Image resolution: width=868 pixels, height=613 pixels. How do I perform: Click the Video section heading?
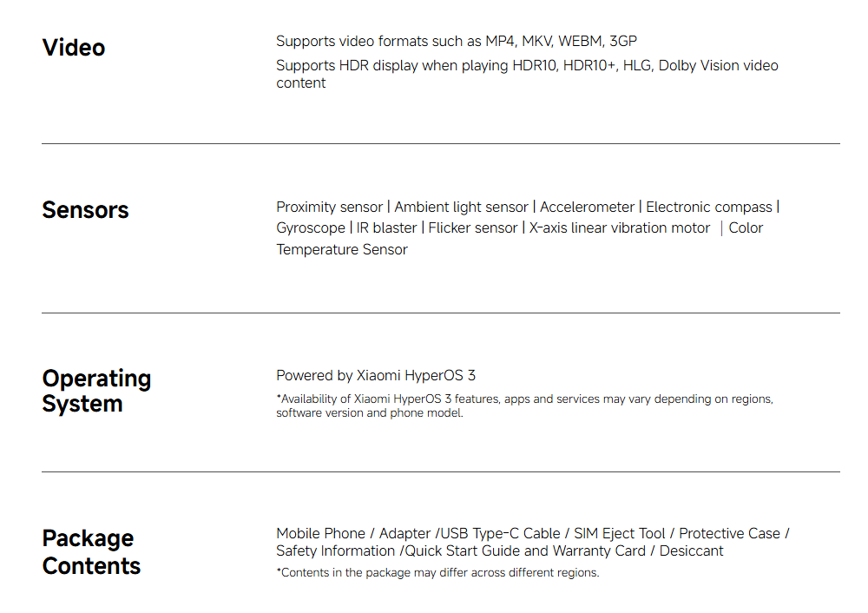point(74,48)
